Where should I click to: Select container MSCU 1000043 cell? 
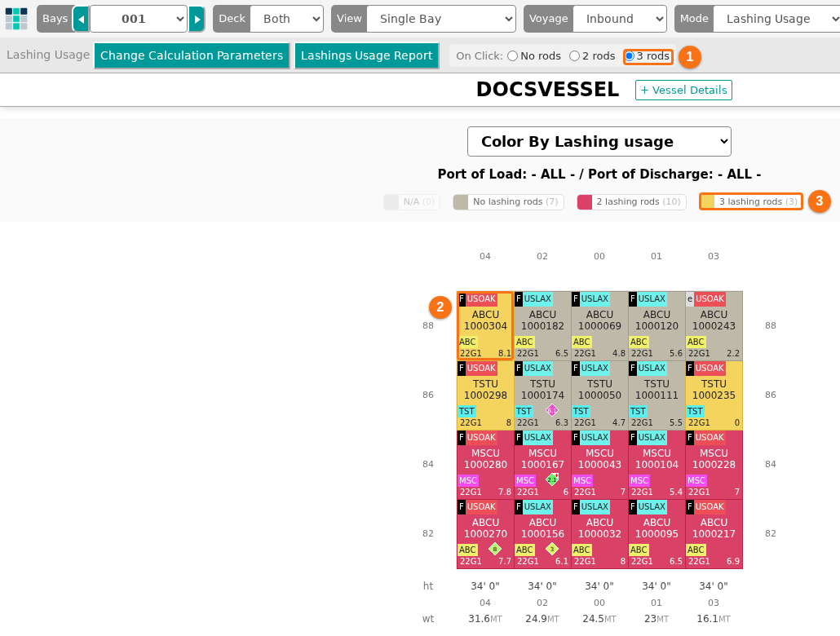[x=599, y=464]
